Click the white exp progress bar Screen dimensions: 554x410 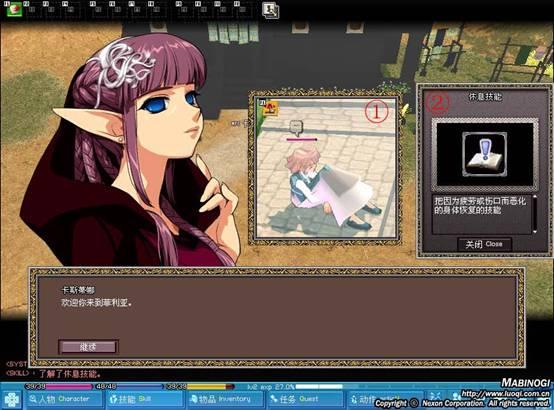(x=319, y=387)
